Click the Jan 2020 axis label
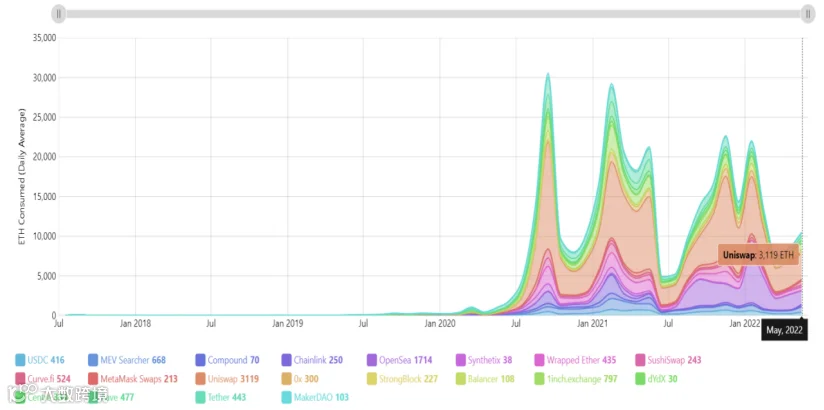The width and height of the screenshot is (824, 410). pyautogui.click(x=440, y=323)
